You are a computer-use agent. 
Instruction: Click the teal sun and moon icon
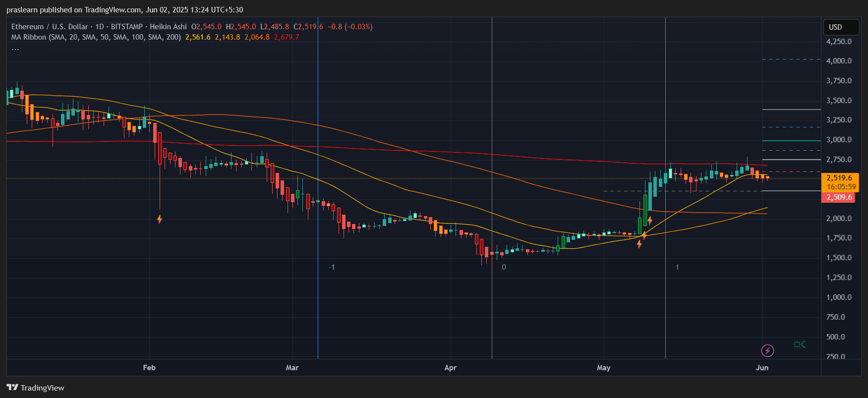point(799,344)
